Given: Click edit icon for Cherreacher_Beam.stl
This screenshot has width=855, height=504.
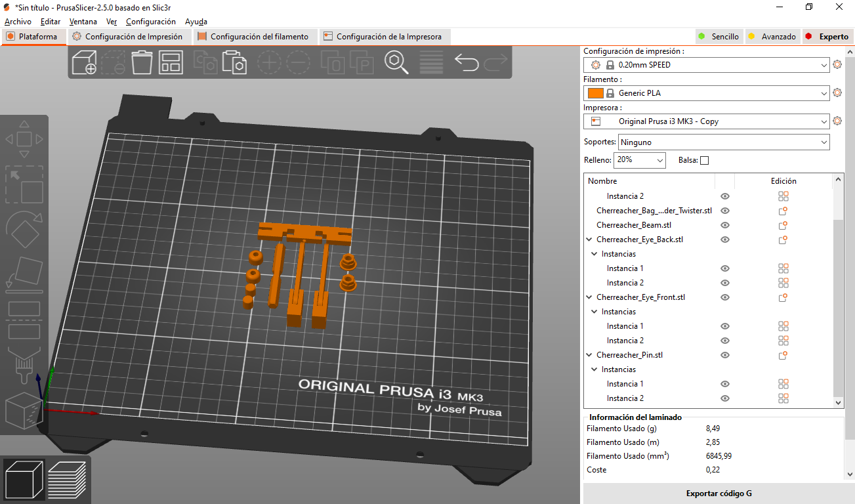Looking at the screenshot, I should [783, 225].
